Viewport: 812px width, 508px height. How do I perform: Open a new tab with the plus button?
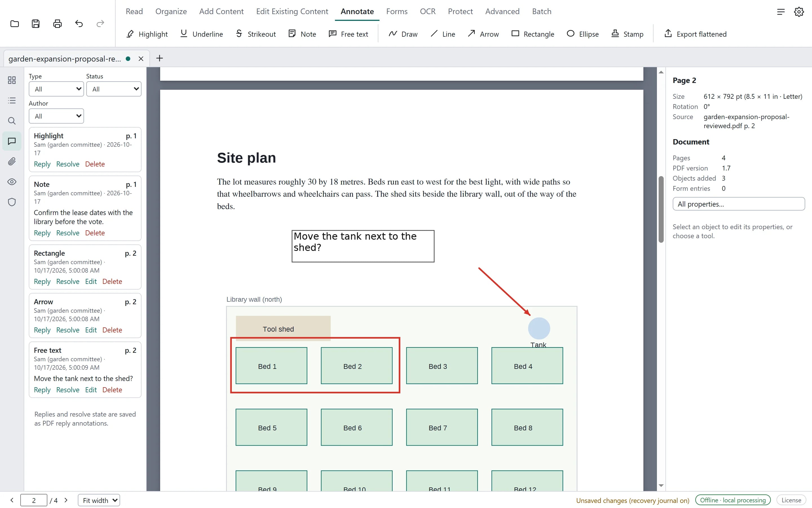tap(159, 58)
